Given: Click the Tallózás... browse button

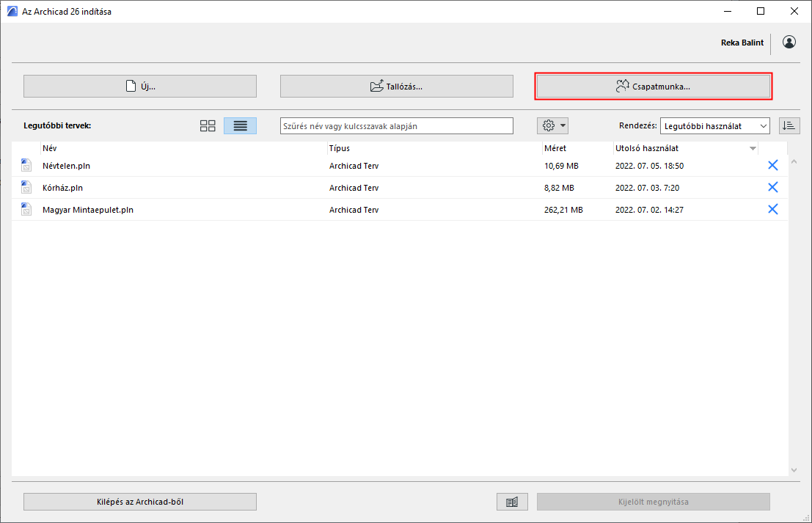Looking at the screenshot, I should 397,87.
